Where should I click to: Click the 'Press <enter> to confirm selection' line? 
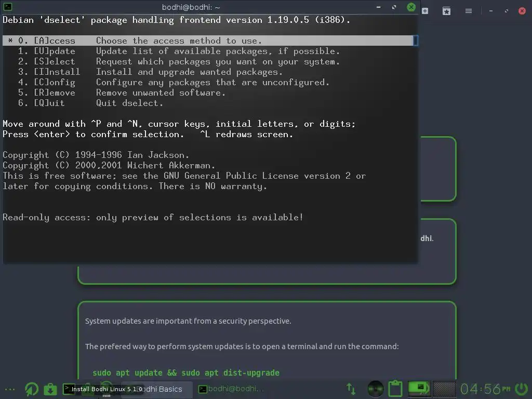click(148, 135)
